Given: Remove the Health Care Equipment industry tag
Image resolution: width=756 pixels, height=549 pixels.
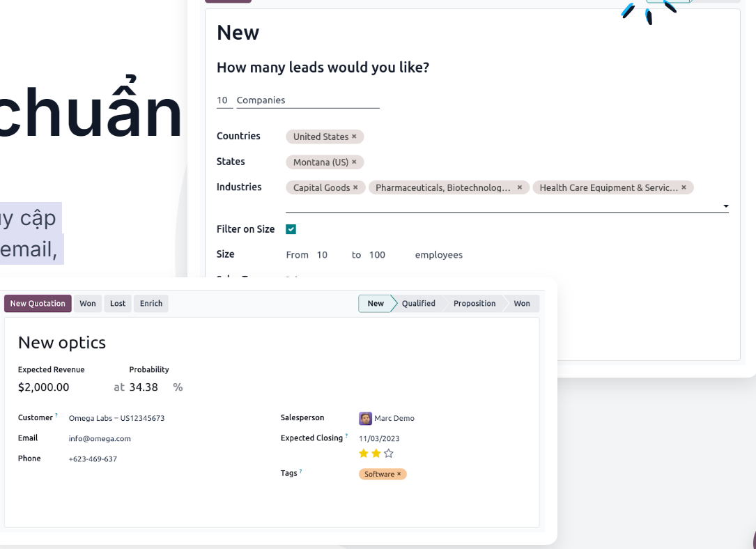Looking at the screenshot, I should 684,187.
